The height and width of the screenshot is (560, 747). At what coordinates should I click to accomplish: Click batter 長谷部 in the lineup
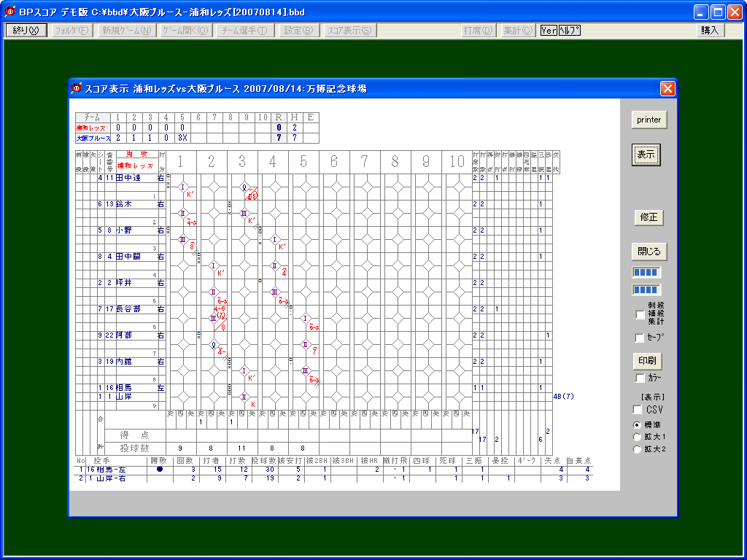(128, 309)
